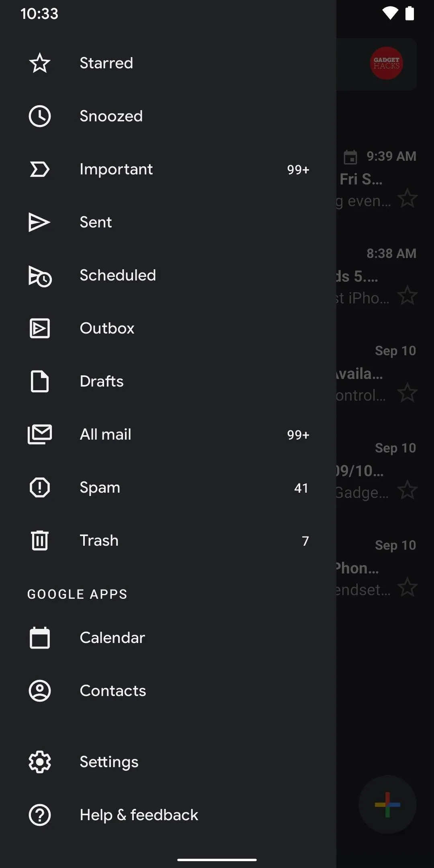Viewport: 434px width, 868px height.
Task: Tap the Scheduled send icon
Action: pyautogui.click(x=40, y=276)
